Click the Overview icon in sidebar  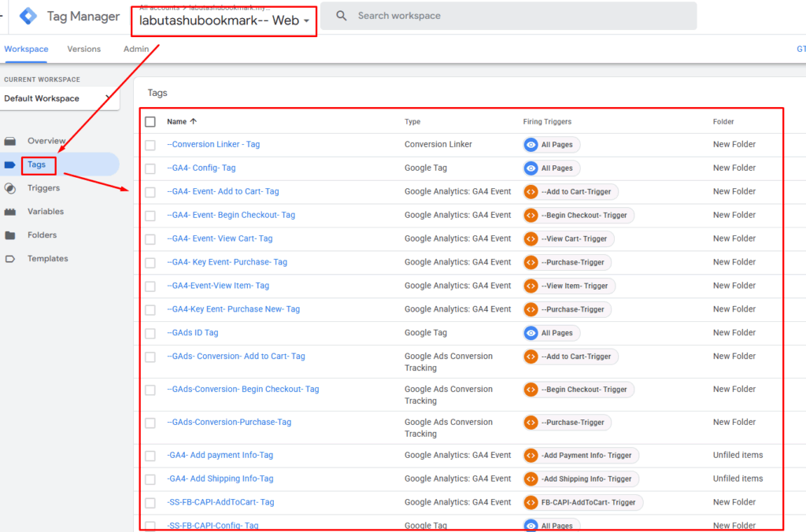[10, 141]
